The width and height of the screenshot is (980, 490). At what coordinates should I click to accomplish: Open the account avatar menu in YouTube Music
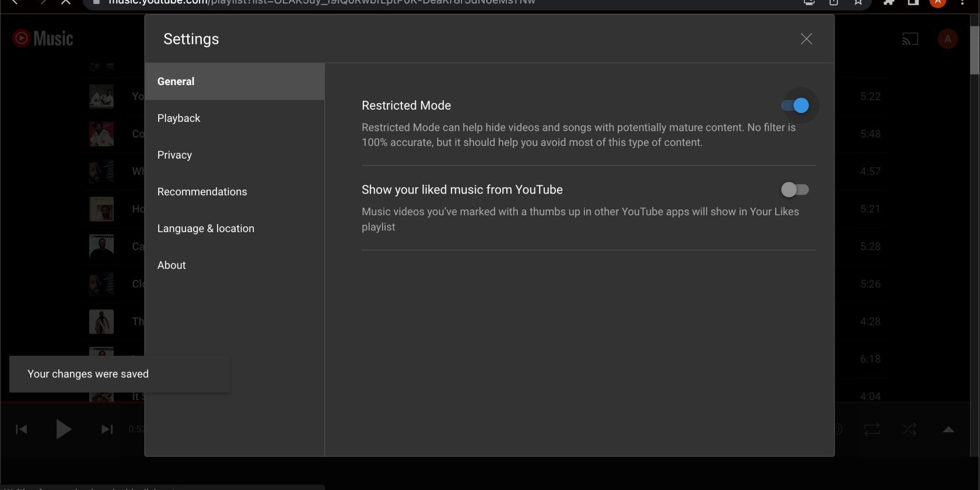coord(947,39)
